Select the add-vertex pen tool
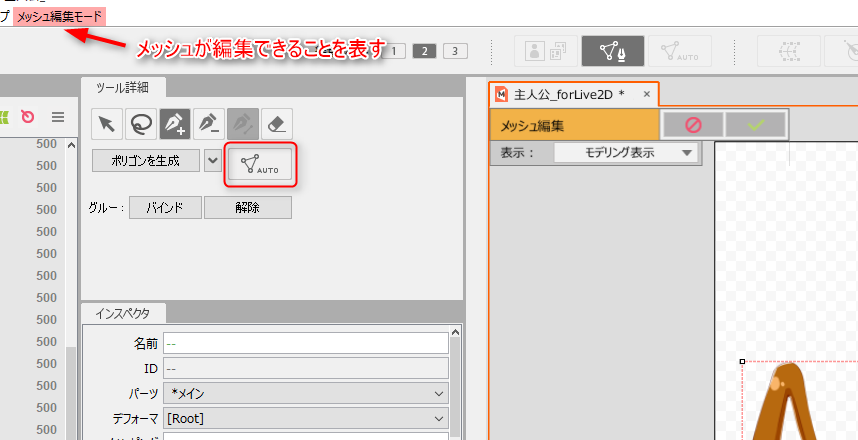The width and height of the screenshot is (858, 440). (x=175, y=124)
